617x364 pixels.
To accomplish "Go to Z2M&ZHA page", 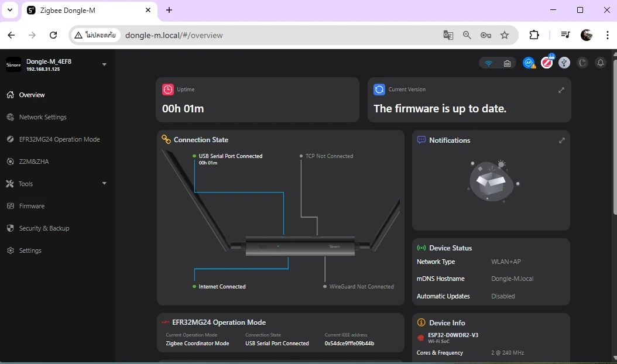I will pos(34,162).
